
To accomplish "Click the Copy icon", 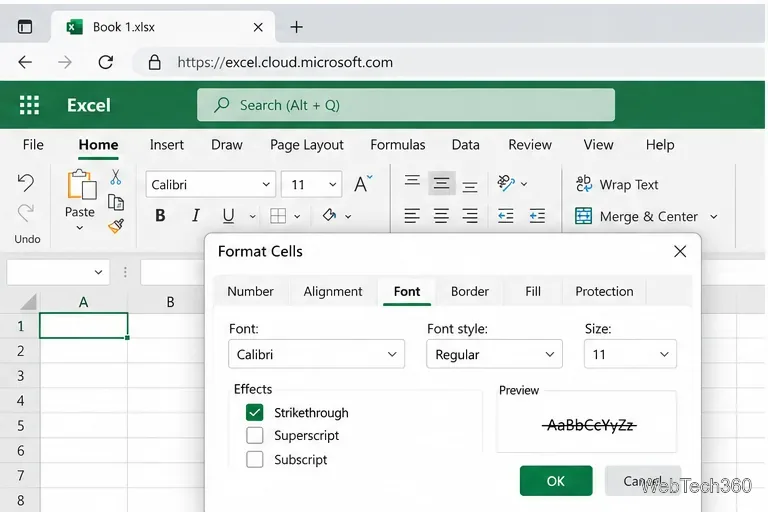I will pyautogui.click(x=116, y=202).
